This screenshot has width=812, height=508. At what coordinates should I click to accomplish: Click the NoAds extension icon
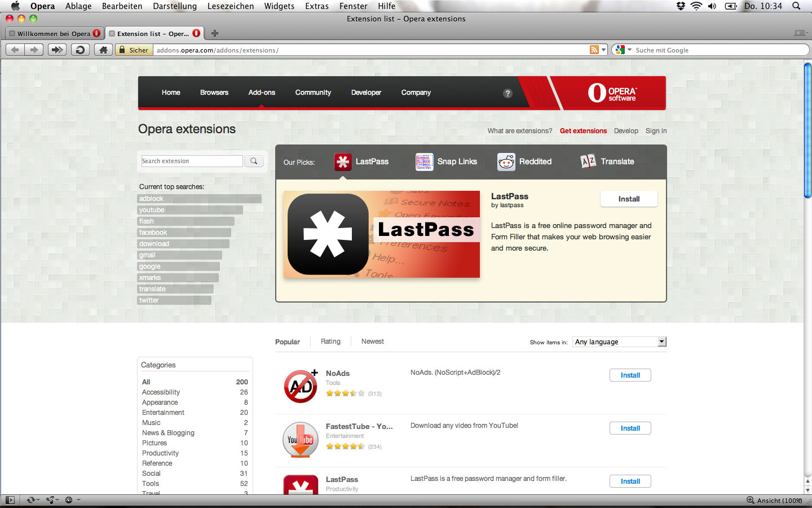click(301, 387)
